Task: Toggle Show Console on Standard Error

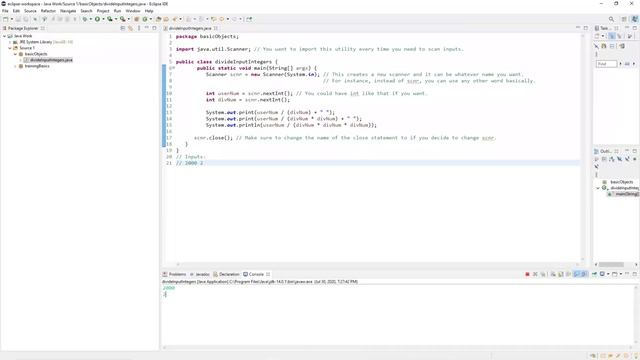Action: [x=584, y=274]
